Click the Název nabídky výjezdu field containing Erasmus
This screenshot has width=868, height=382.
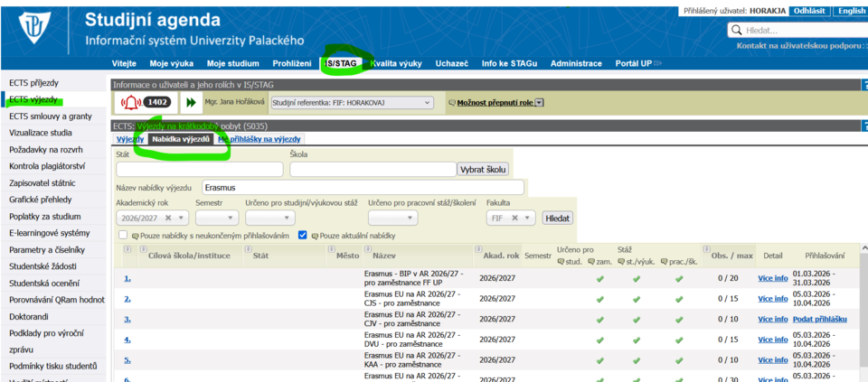click(x=362, y=187)
